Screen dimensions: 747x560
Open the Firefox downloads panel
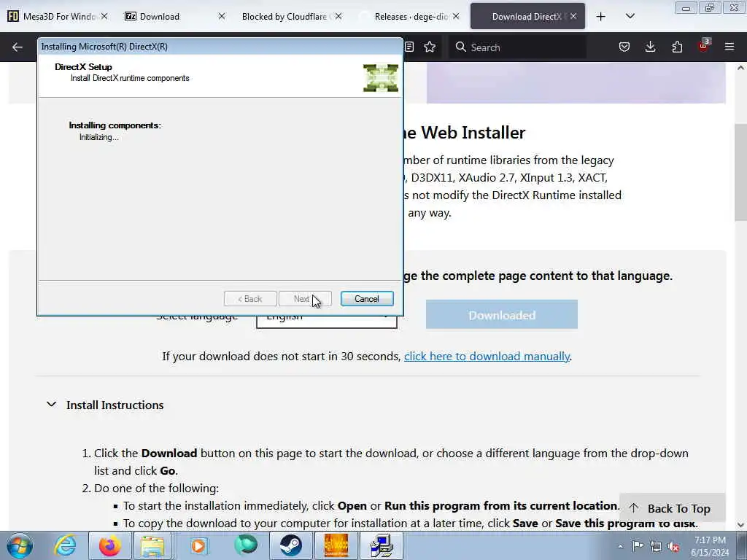[650, 47]
